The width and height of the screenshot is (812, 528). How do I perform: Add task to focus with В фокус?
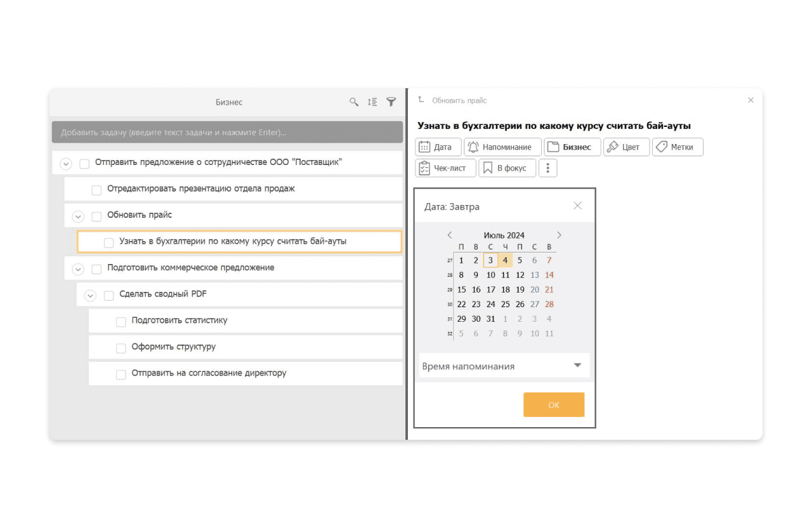pos(507,168)
